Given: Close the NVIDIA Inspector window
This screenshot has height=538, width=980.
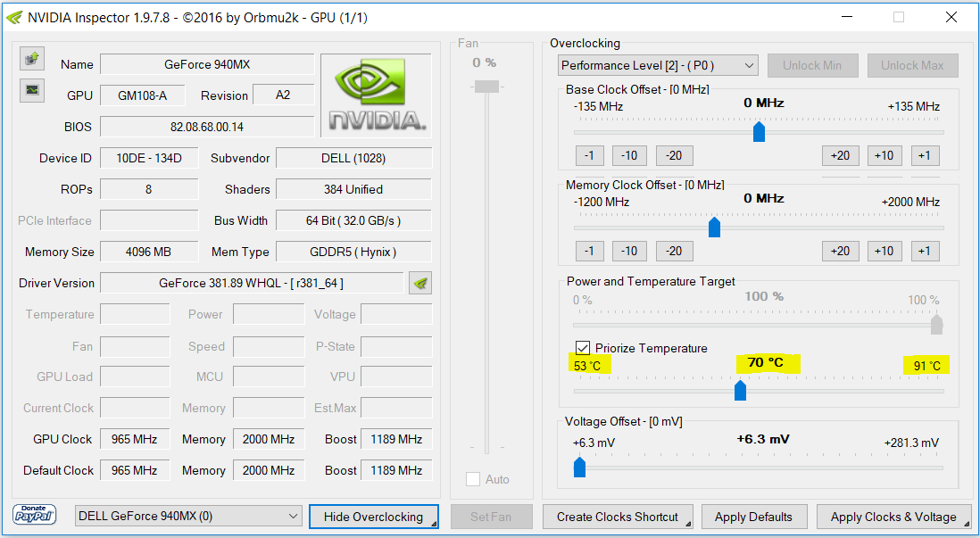Looking at the screenshot, I should pos(951,17).
